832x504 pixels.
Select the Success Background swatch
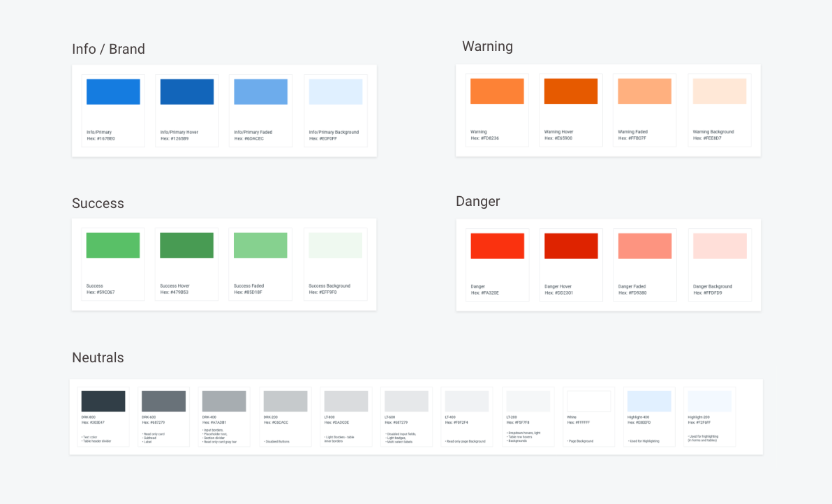click(335, 246)
